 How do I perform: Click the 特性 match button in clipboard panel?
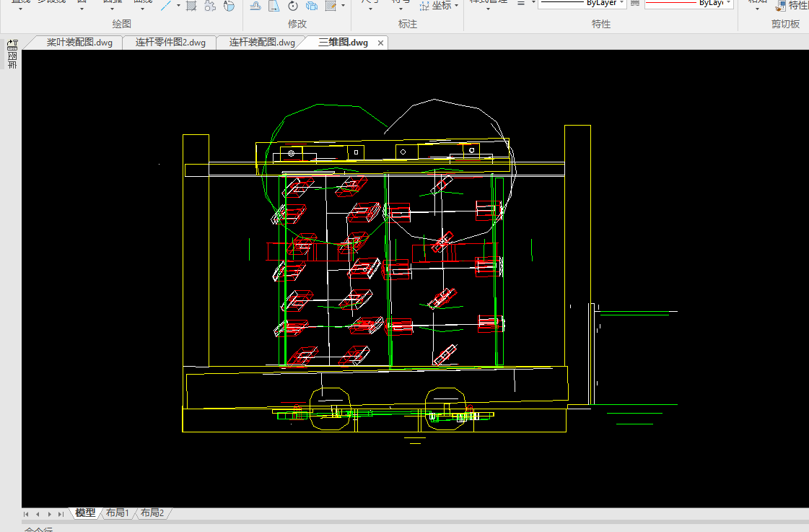(792, 6)
